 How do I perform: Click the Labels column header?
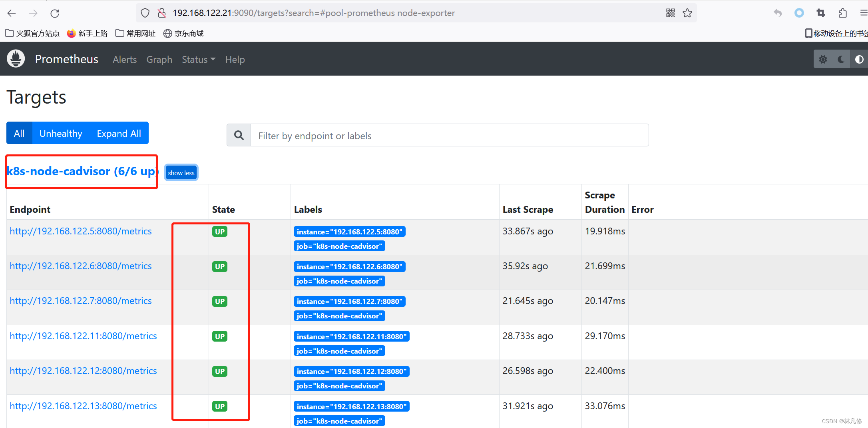tap(308, 210)
